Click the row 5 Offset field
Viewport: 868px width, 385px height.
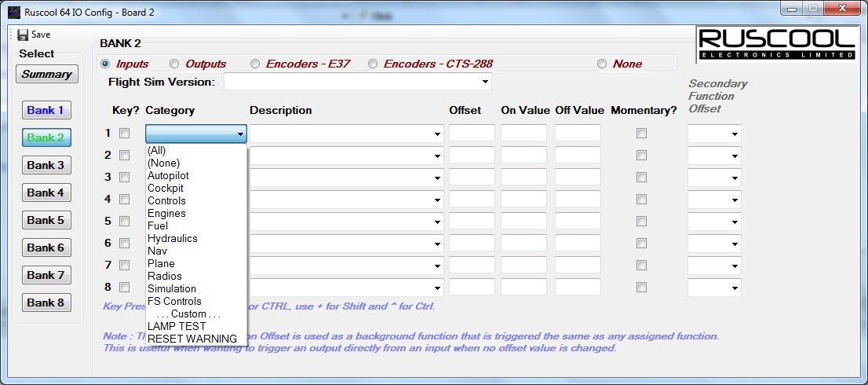472,222
